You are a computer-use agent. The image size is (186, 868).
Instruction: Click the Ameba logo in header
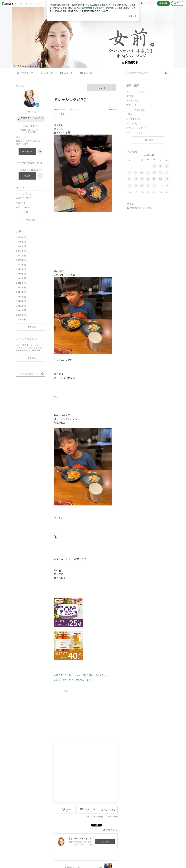pos(7,3)
